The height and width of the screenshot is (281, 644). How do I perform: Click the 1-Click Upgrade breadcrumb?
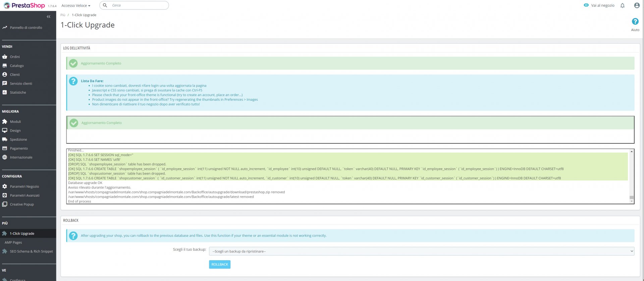coord(84,15)
